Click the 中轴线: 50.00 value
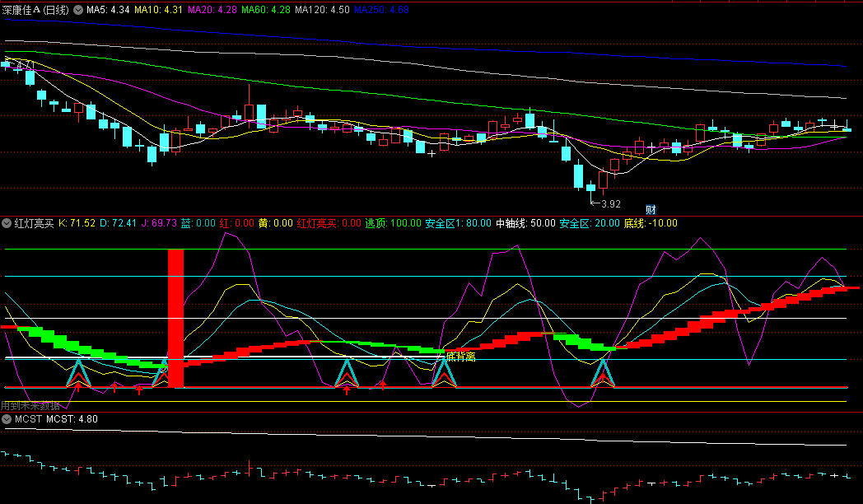The height and width of the screenshot is (504, 863). point(525,223)
